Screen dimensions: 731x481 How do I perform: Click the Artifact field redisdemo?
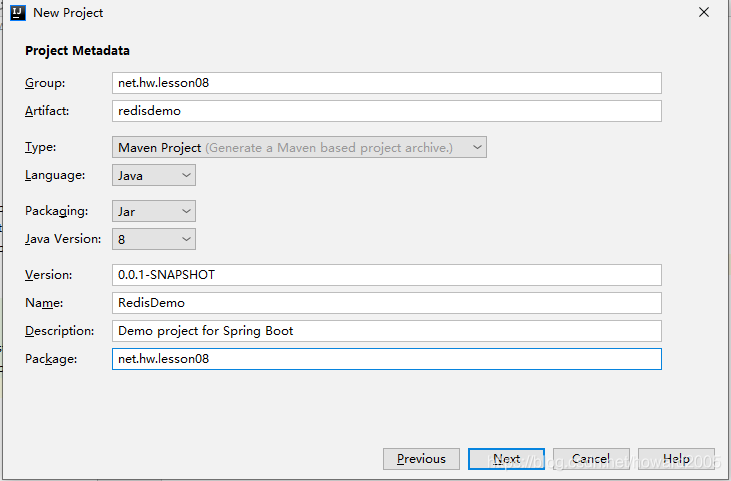coord(386,111)
